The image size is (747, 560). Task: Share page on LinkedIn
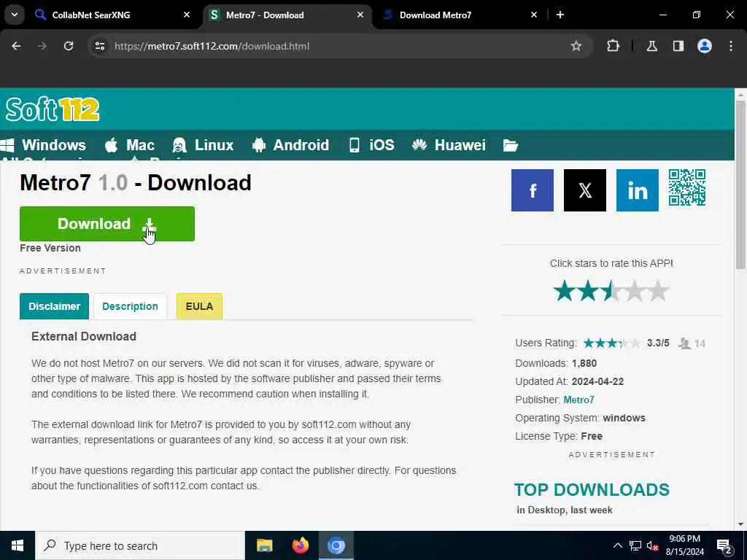pyautogui.click(x=637, y=190)
